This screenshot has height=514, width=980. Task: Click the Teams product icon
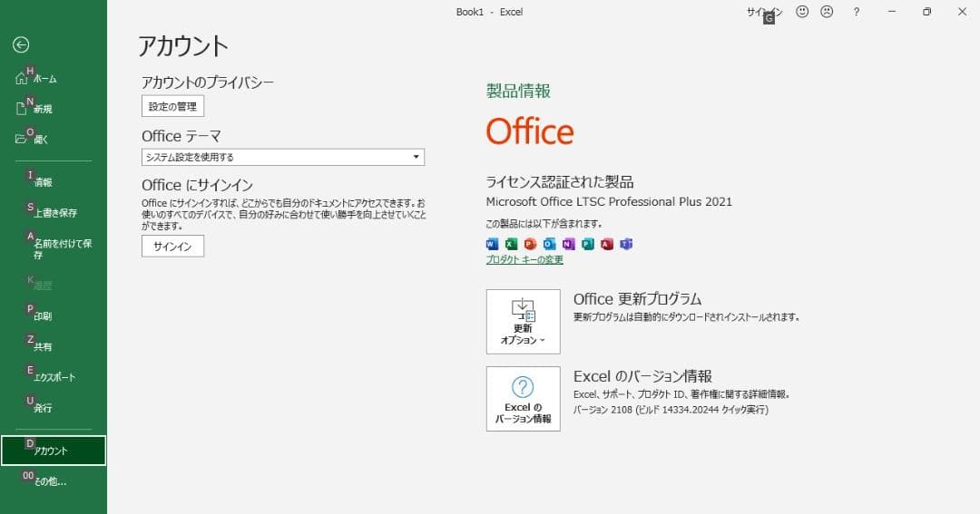(625, 244)
